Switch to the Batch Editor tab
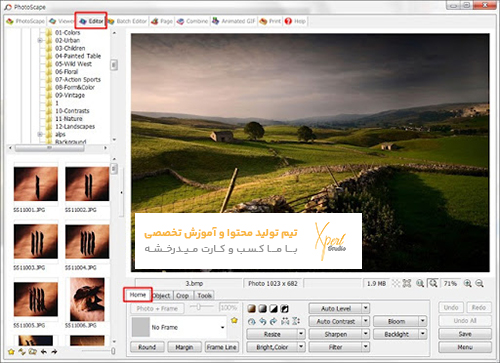Viewport: 500px width, 363px height. coord(127,21)
